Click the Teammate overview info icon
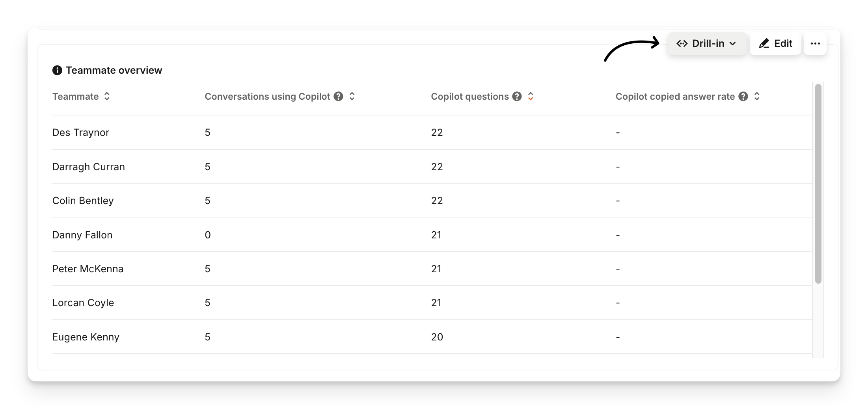The width and height of the screenshot is (868, 409). [x=57, y=70]
